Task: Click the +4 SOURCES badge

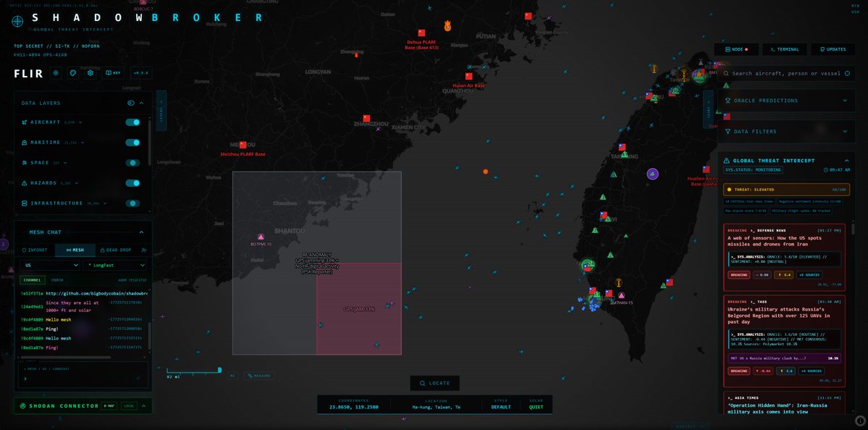Action: (812, 371)
